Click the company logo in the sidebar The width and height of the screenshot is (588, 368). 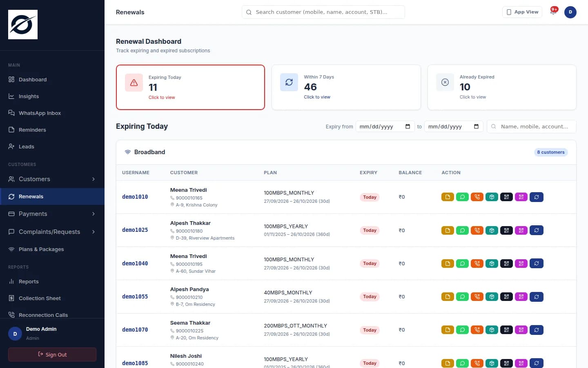(x=23, y=25)
